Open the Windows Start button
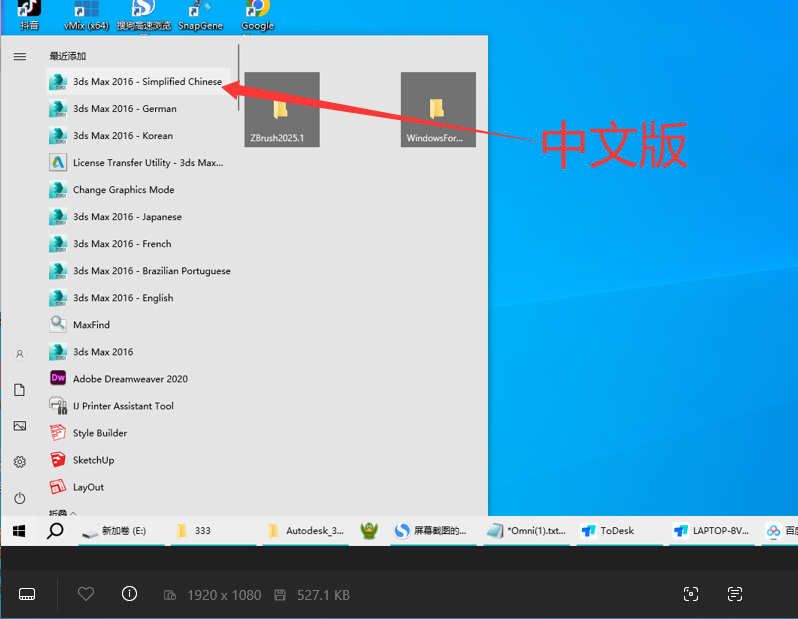Screen dimensions: 798x619 [x=19, y=531]
